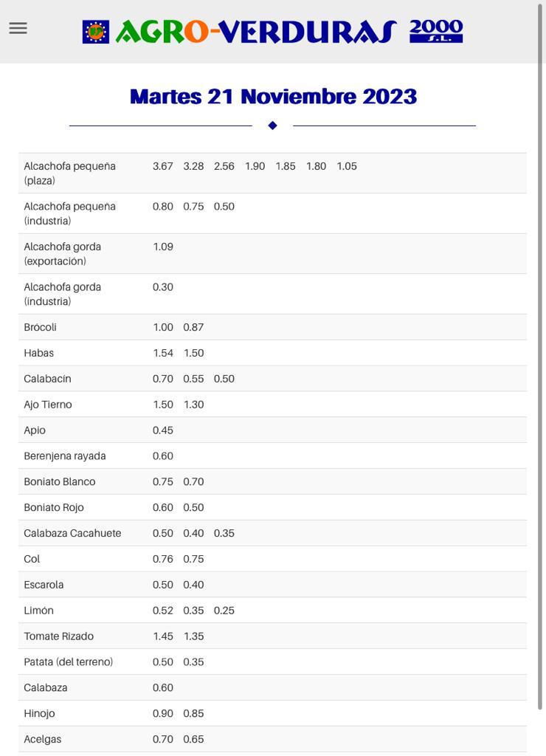Click the Brócoli row label

(40, 327)
